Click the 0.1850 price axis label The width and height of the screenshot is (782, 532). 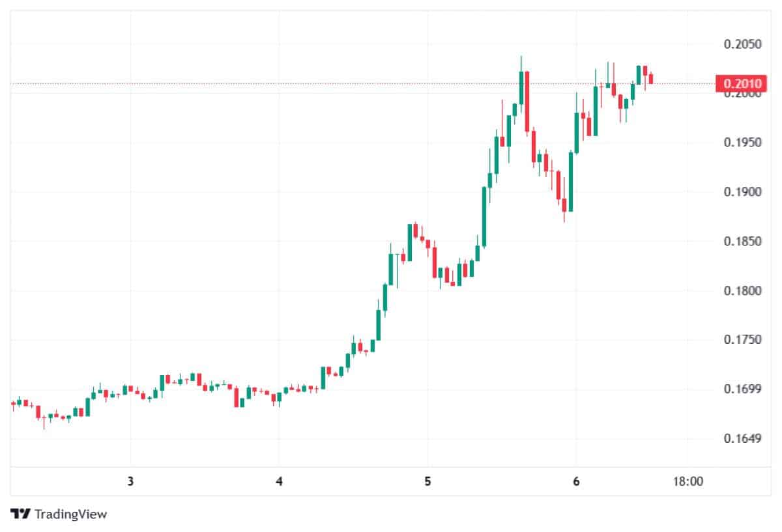click(742, 242)
